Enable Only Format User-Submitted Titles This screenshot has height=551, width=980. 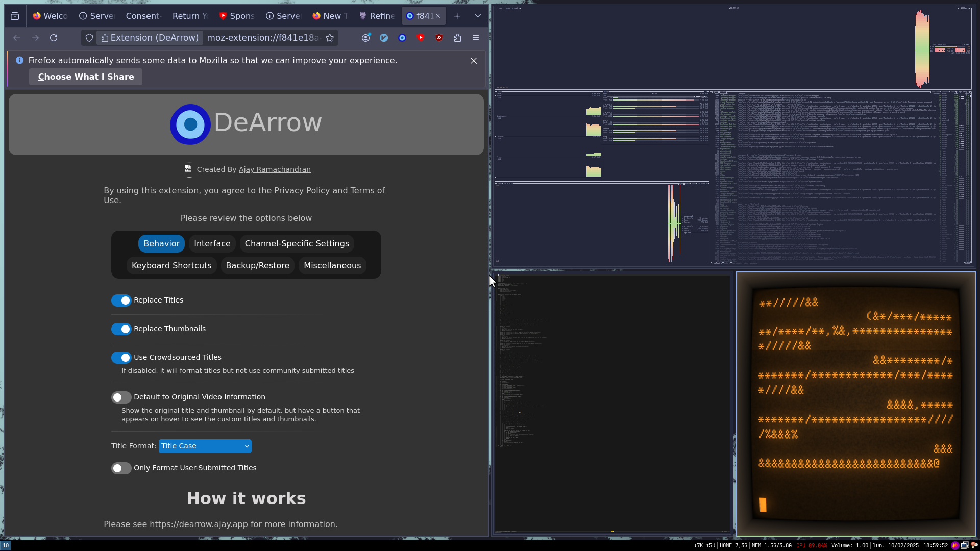(121, 468)
